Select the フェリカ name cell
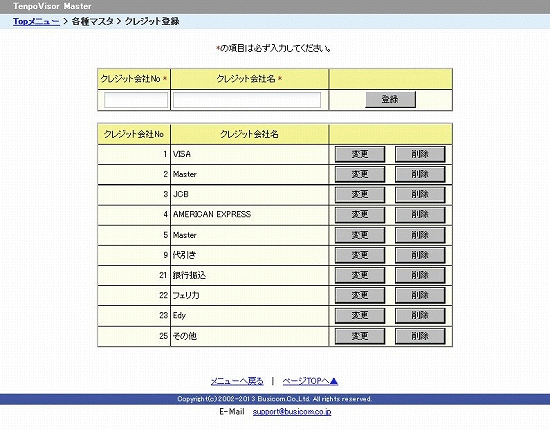The image size is (550, 431). pos(249,295)
